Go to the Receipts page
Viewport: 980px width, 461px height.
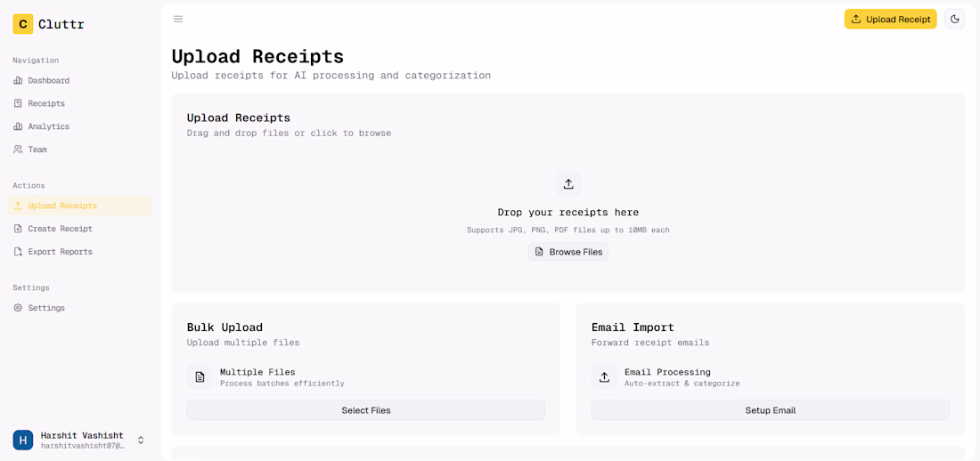(45, 103)
